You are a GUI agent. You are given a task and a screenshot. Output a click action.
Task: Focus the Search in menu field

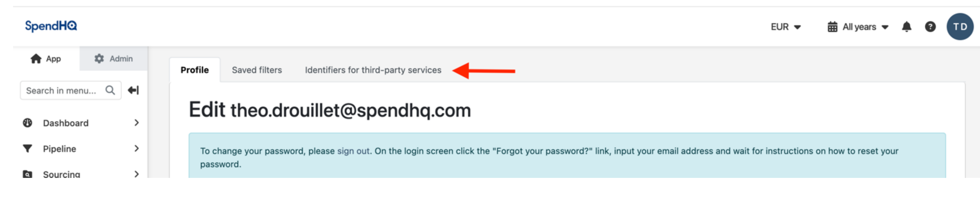[71, 90]
